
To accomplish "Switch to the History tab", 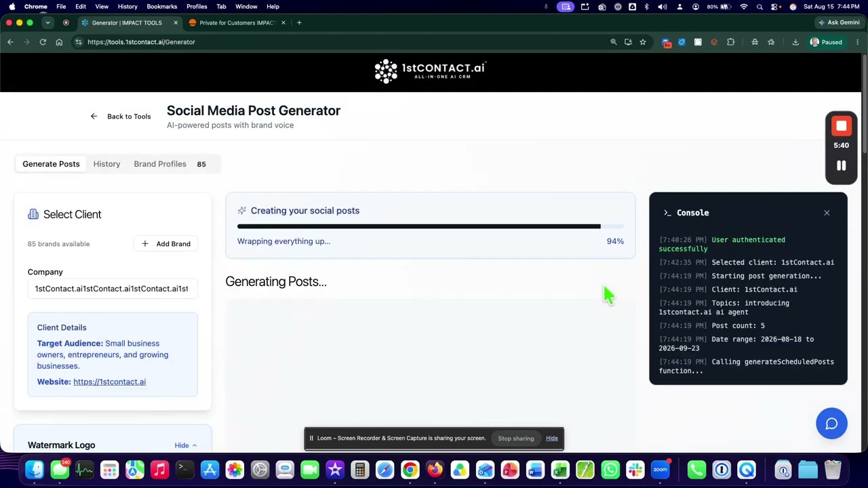I will click(x=106, y=164).
